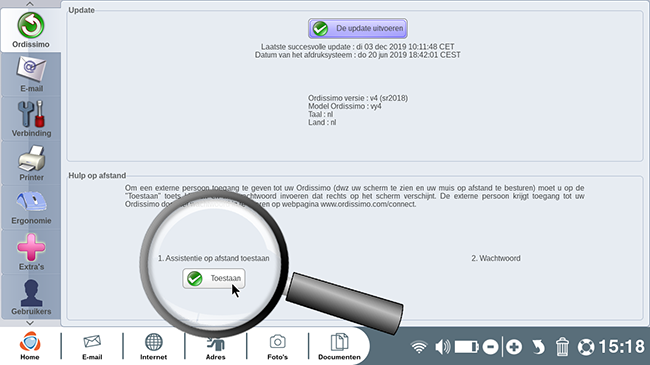Click the lifebuoy help icon

click(586, 347)
